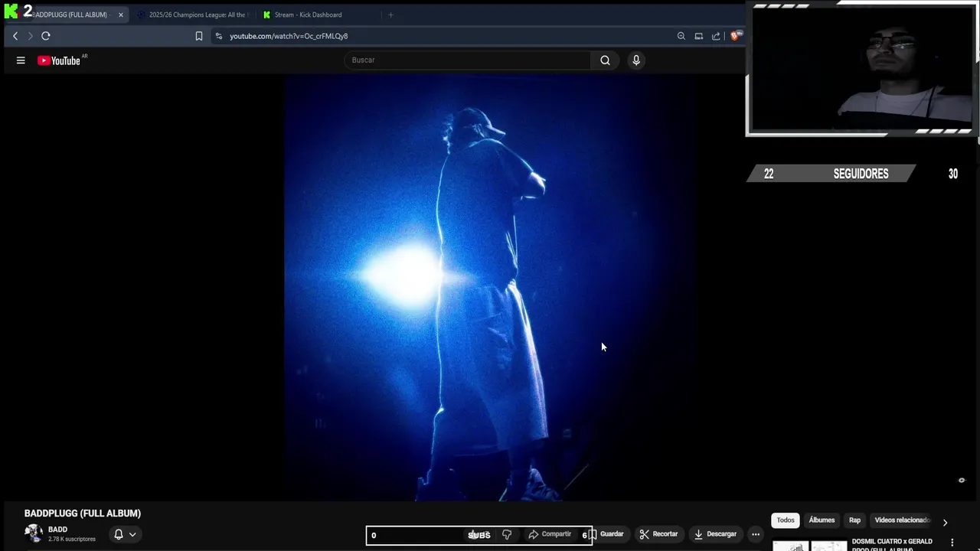980x551 pixels.
Task: Close the BADDPLUGG tab
Action: 120,15
